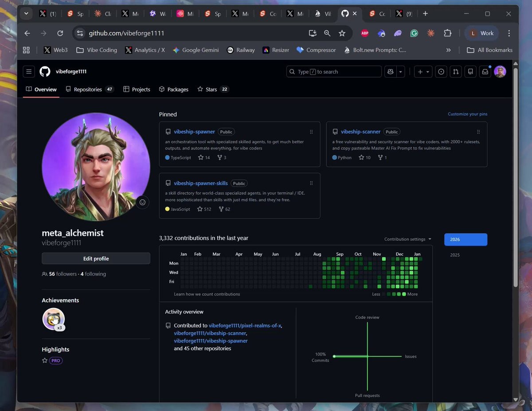Open Pull Requests icon in header
The image size is (532, 411).
[x=455, y=71]
